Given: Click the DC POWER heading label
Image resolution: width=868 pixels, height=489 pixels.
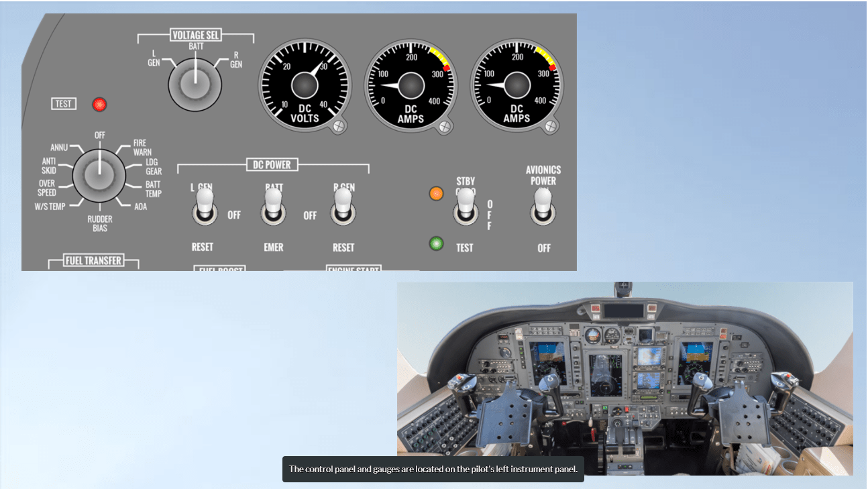Looking at the screenshot, I should [x=272, y=164].
